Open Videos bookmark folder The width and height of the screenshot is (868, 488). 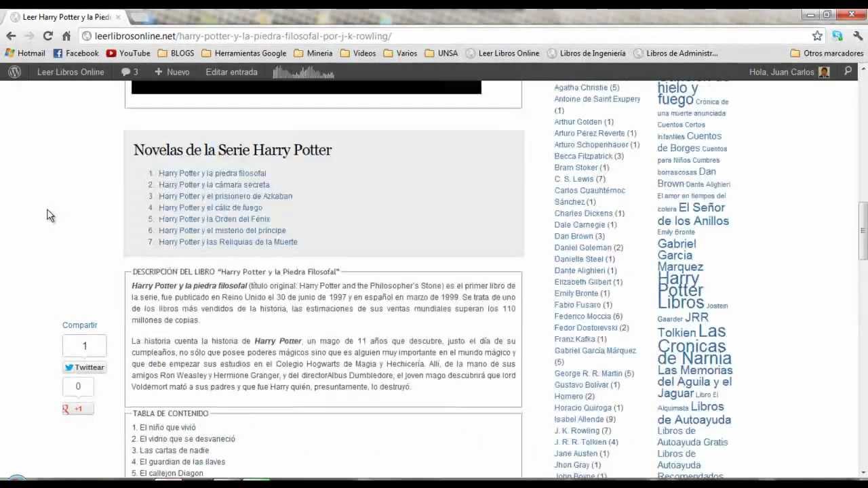[358, 53]
